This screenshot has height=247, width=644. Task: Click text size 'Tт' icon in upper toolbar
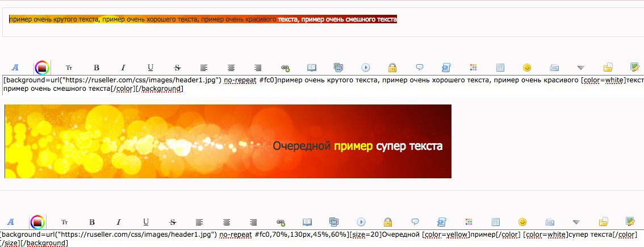[69, 68]
